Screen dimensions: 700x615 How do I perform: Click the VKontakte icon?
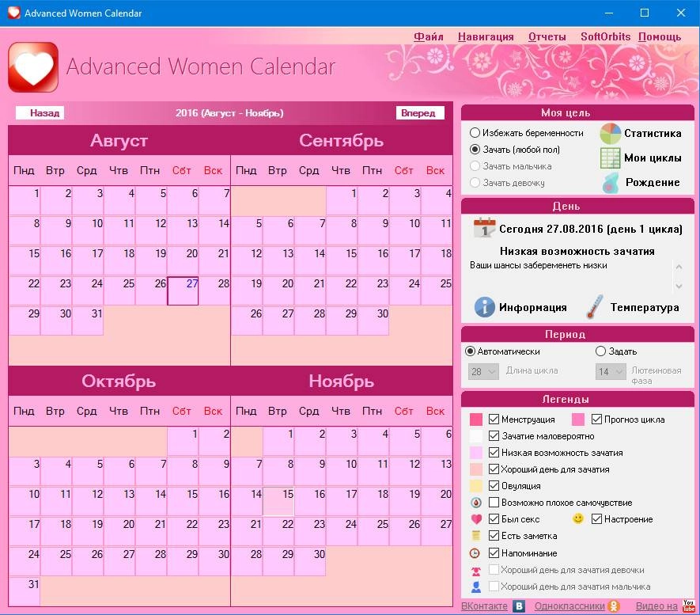(x=518, y=606)
